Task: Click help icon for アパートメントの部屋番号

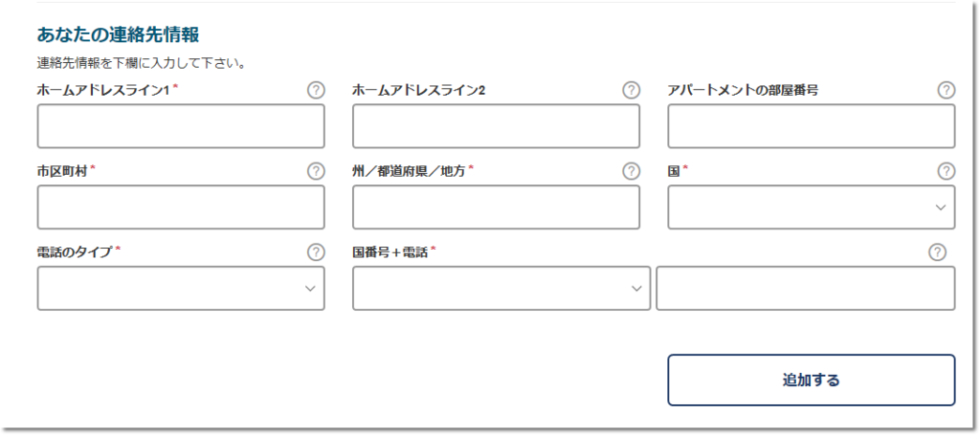Action: coord(947,91)
